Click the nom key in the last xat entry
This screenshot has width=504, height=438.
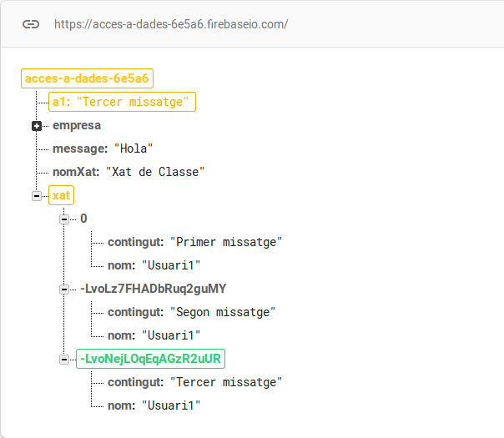[x=121, y=405]
